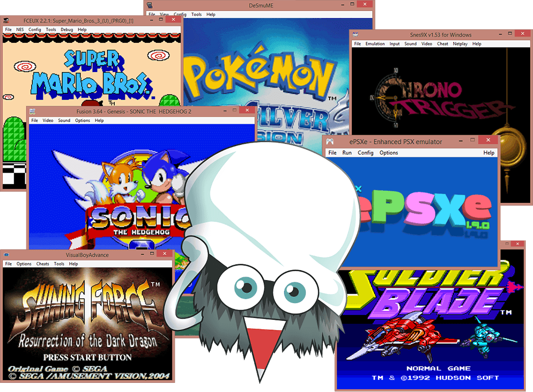Open the View menu in DeSmuME
This screenshot has width=533, height=392.
pos(163,14)
